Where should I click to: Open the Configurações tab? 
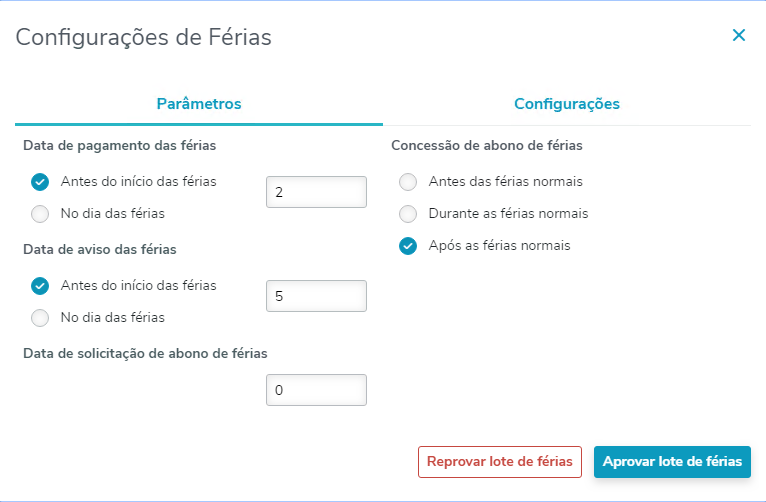[x=567, y=104]
